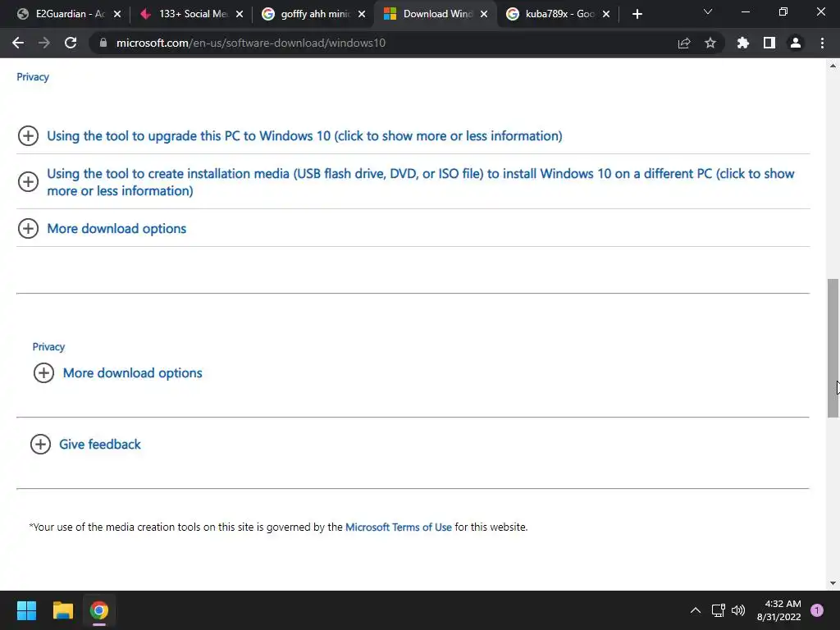The width and height of the screenshot is (840, 630).
Task: Close the E2Guardian tab
Action: [117, 14]
